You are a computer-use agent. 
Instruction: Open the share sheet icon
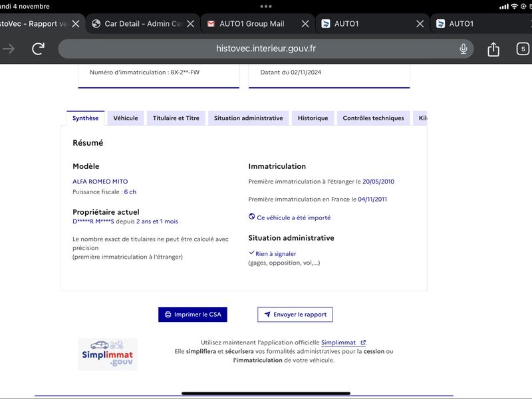coord(493,49)
